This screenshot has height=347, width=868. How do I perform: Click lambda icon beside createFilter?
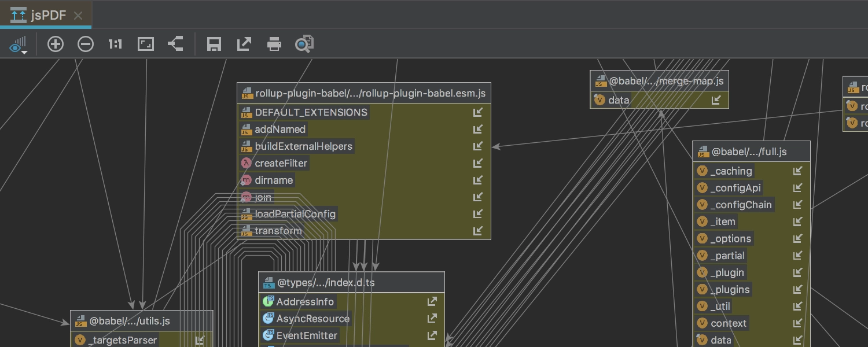pyautogui.click(x=247, y=163)
